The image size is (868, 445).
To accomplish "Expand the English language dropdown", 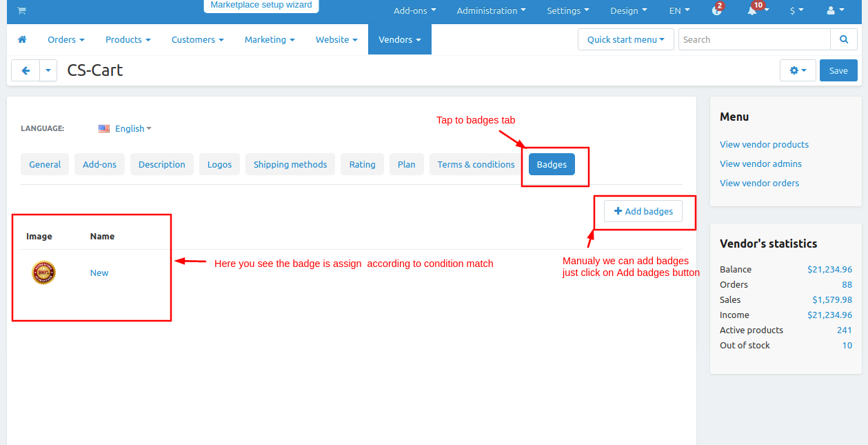I will (x=125, y=128).
